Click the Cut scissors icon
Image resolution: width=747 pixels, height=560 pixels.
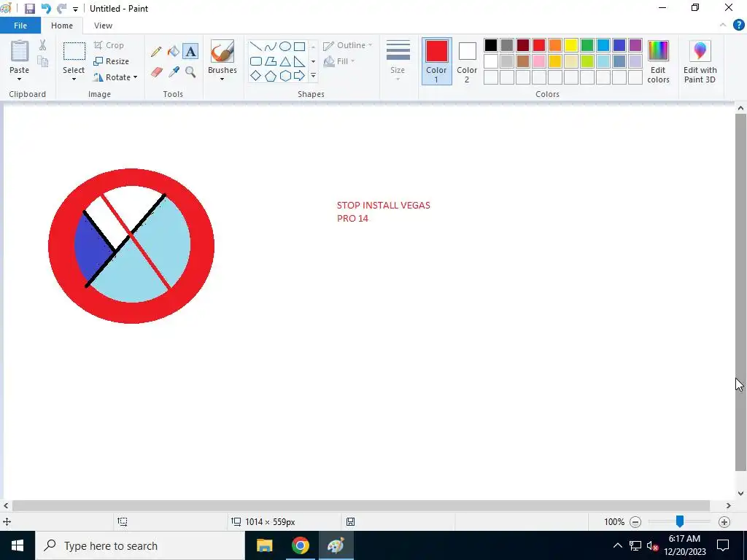(42, 45)
